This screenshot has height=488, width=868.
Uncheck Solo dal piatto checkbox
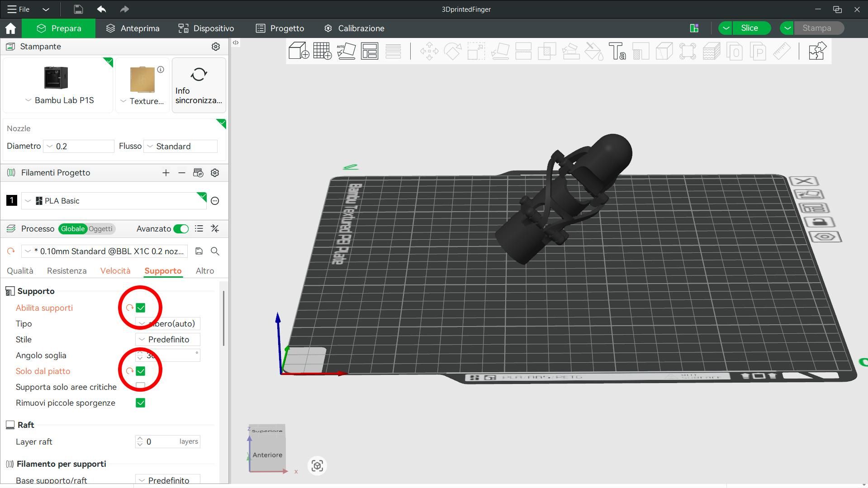coord(141,371)
